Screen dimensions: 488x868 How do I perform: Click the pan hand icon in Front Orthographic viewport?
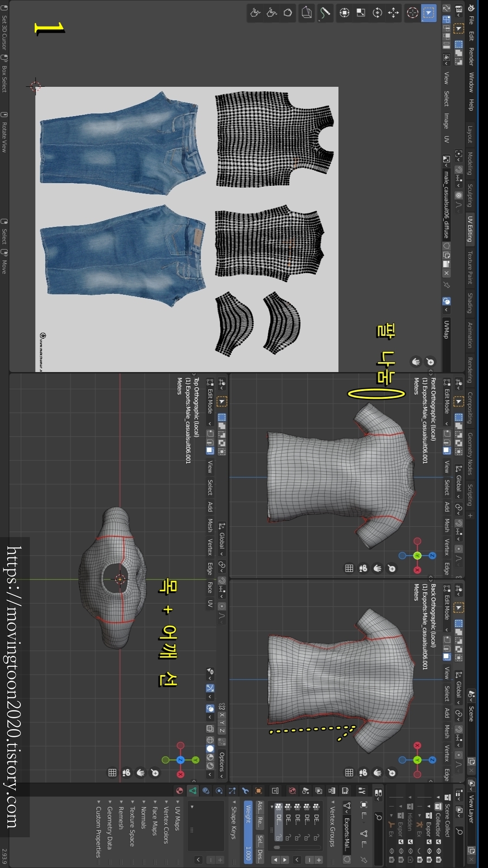[x=377, y=568]
